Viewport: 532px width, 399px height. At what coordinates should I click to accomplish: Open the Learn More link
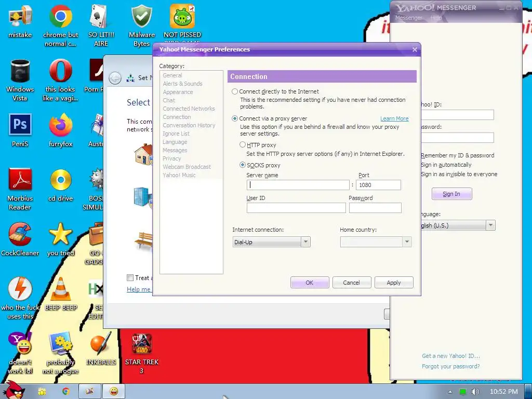394,118
